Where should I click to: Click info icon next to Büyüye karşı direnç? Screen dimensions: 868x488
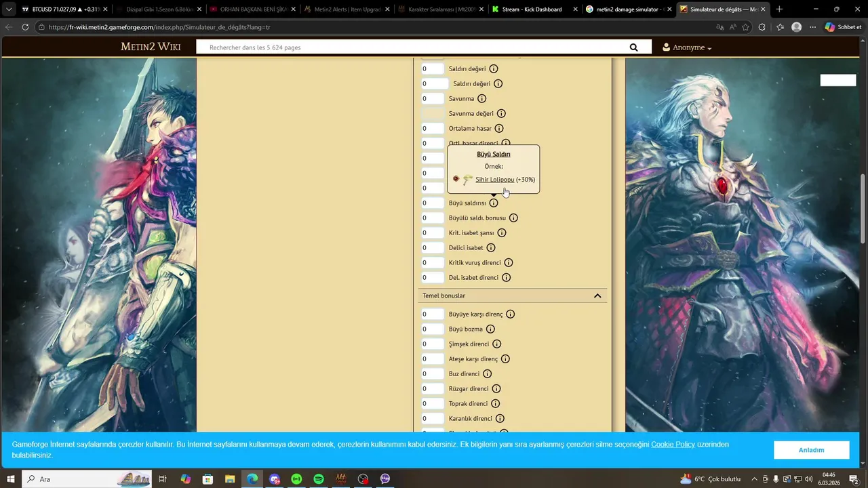511,314
